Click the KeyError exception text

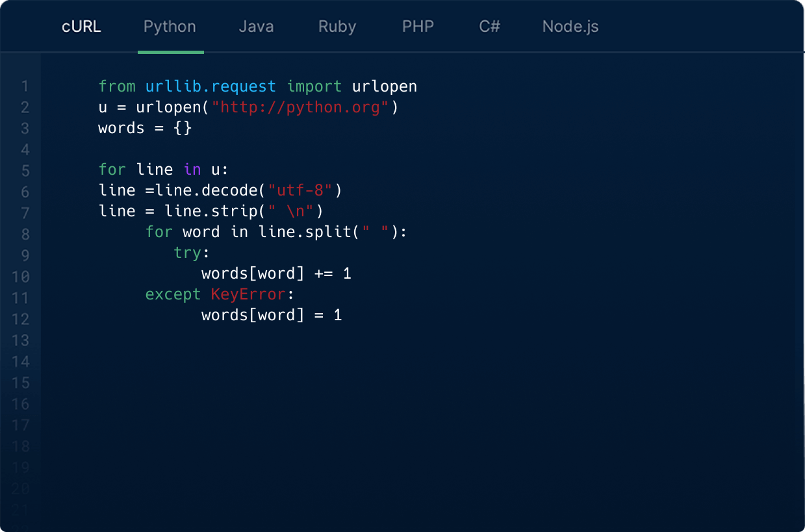click(248, 294)
